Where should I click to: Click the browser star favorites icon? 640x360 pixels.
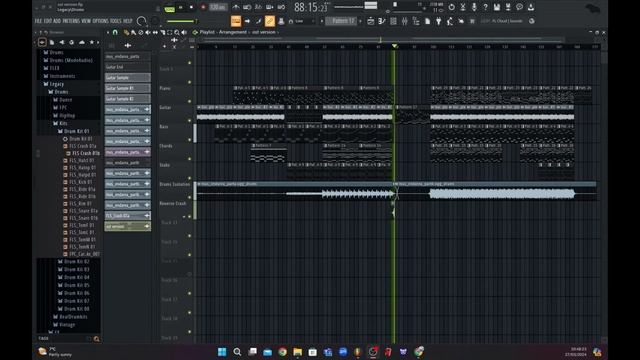pos(92,42)
